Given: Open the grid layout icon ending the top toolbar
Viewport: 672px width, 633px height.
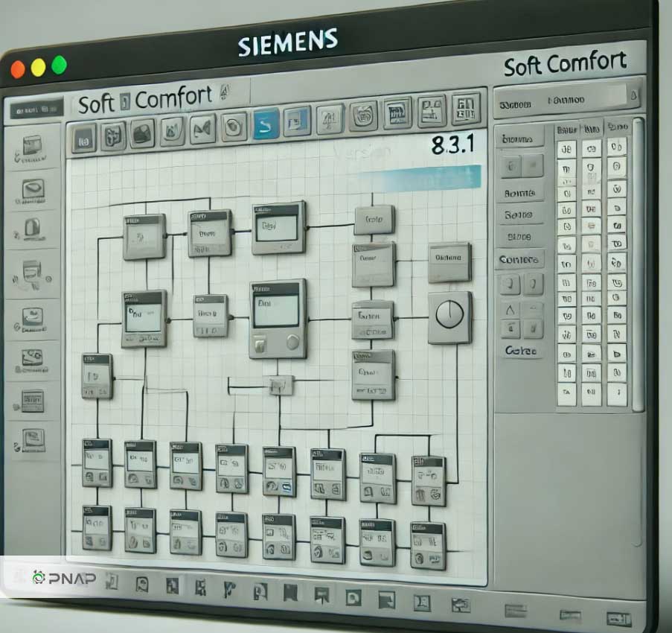Looking at the screenshot, I should [x=465, y=109].
